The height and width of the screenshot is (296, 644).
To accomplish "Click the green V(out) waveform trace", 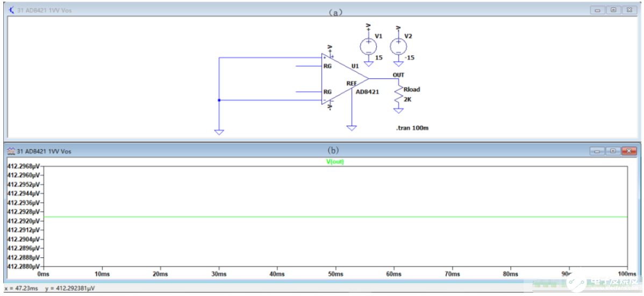I will tap(335, 217).
